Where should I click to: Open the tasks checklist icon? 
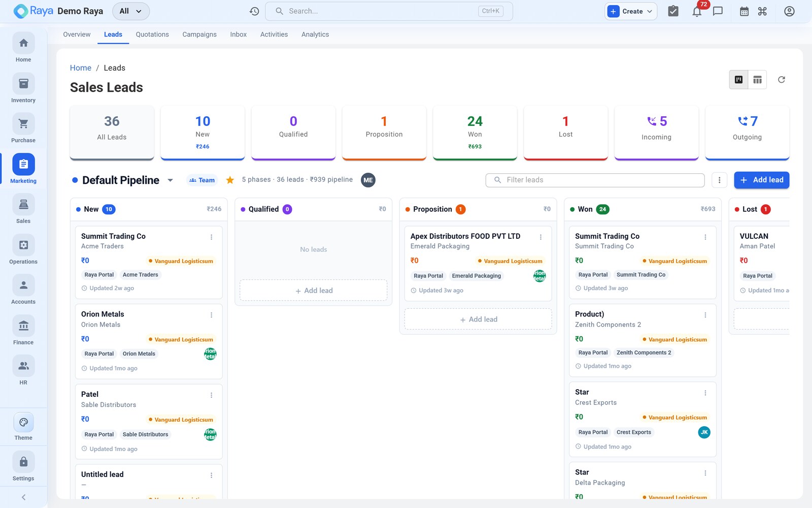(x=673, y=11)
